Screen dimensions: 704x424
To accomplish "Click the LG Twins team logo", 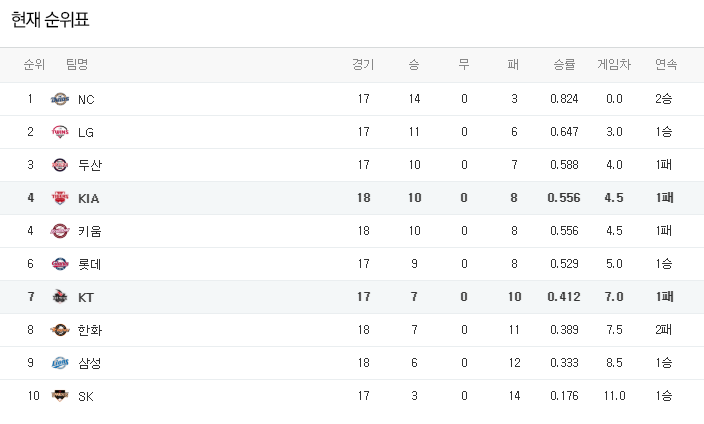I will click(x=60, y=132).
